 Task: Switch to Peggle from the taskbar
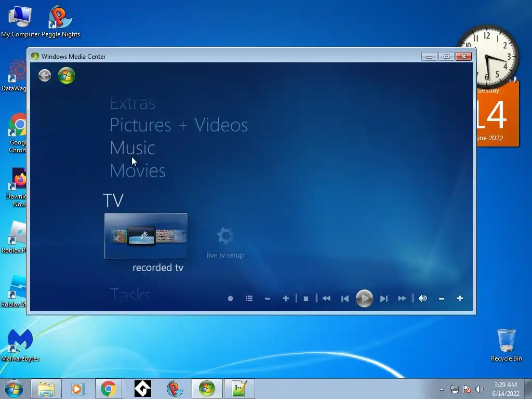point(175,389)
